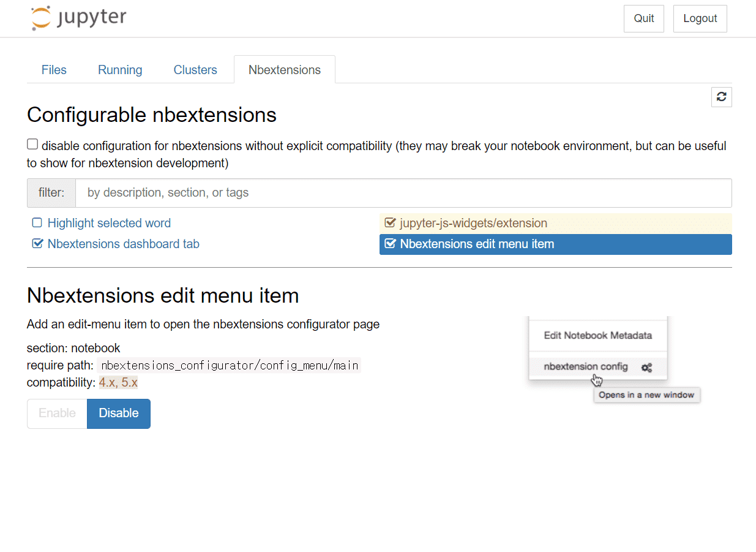
Task: Open the Clusters tab
Action: click(x=195, y=70)
